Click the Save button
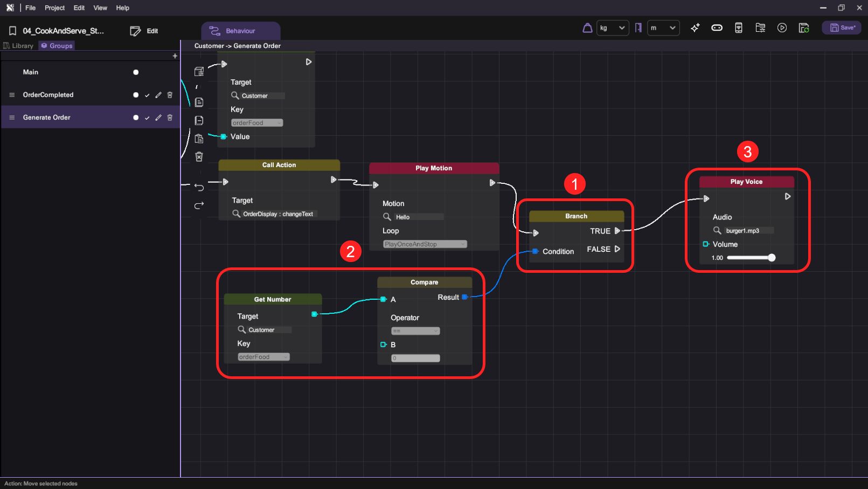 point(842,28)
